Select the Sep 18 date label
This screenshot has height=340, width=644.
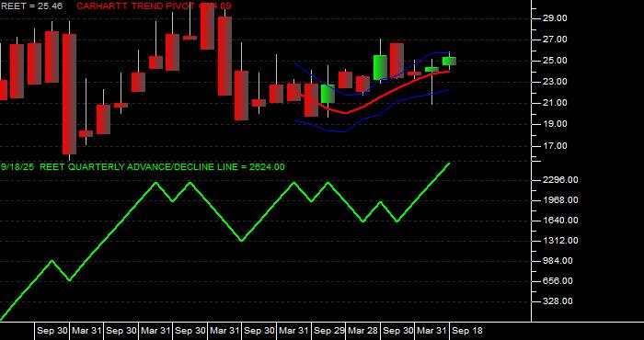pos(467,331)
